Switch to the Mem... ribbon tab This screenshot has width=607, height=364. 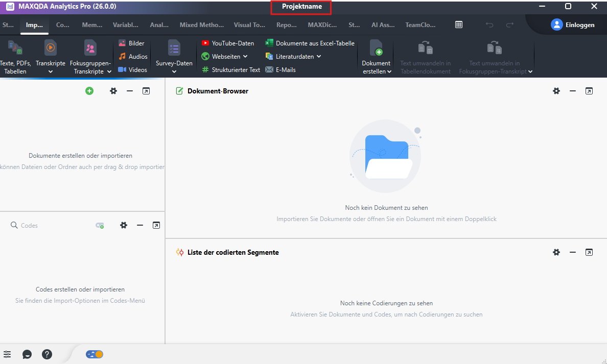[x=92, y=25]
